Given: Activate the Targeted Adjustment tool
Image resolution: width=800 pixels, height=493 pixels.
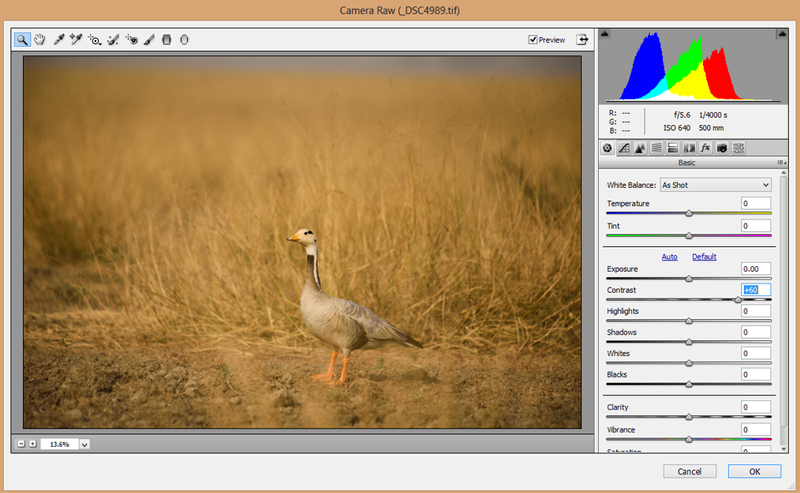Looking at the screenshot, I should (x=94, y=40).
